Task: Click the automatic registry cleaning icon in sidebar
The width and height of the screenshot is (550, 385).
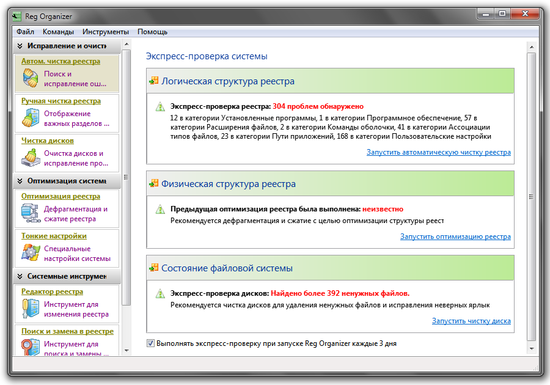Action: (x=31, y=78)
